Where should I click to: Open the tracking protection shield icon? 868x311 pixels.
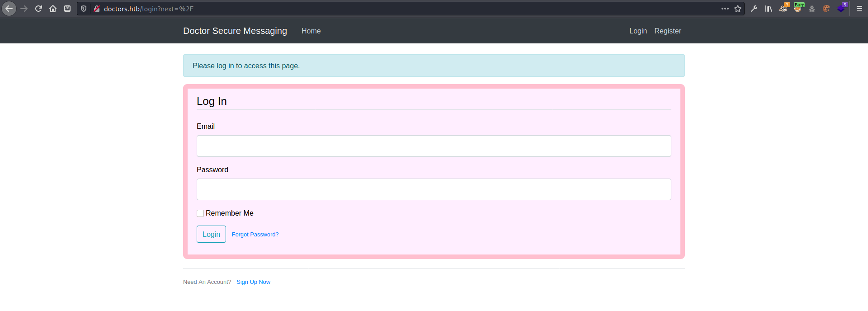point(84,9)
